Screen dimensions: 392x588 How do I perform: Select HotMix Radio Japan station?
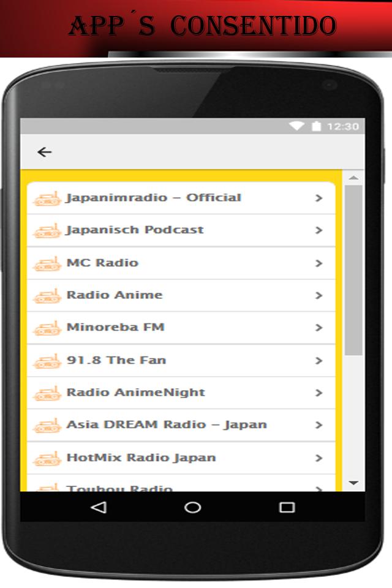181,458
